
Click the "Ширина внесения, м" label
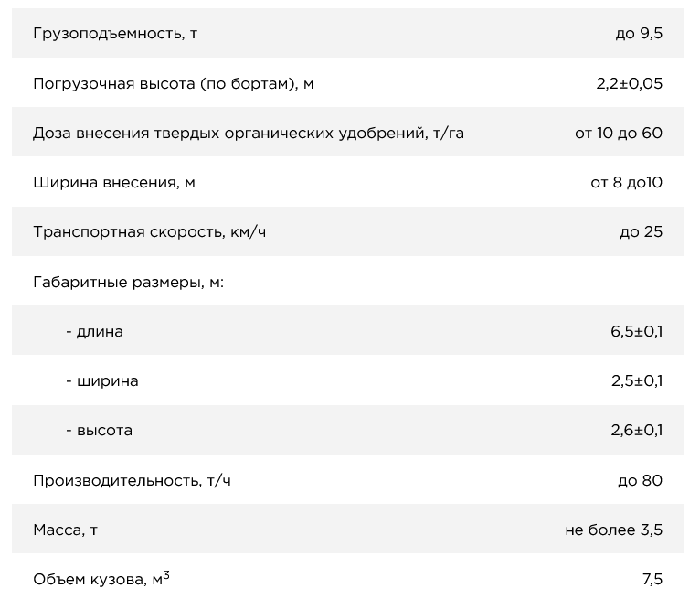tap(114, 183)
